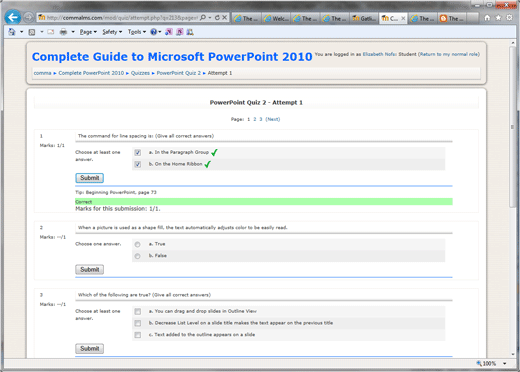
Task: Click the '100%' zoom level text
Action: [x=489, y=363]
